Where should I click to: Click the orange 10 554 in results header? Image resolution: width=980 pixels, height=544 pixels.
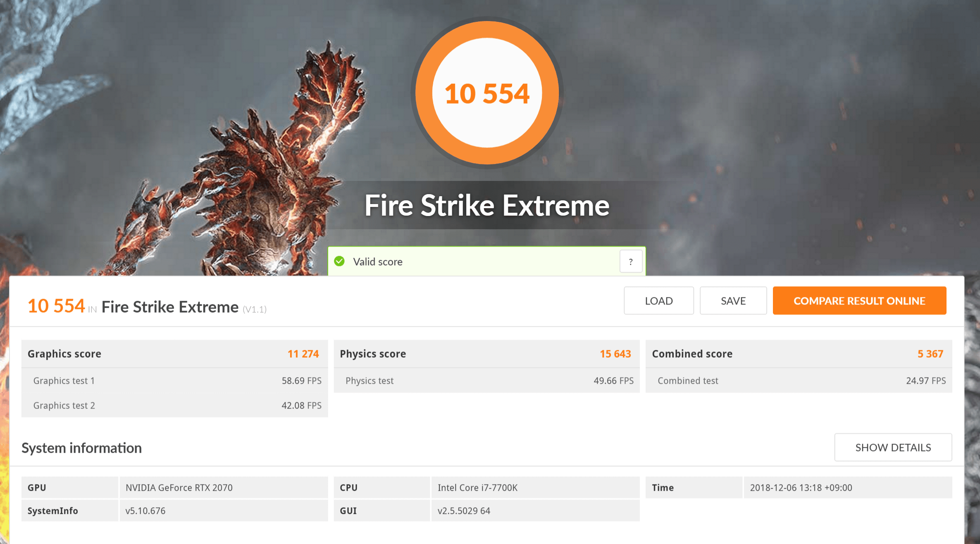56,306
